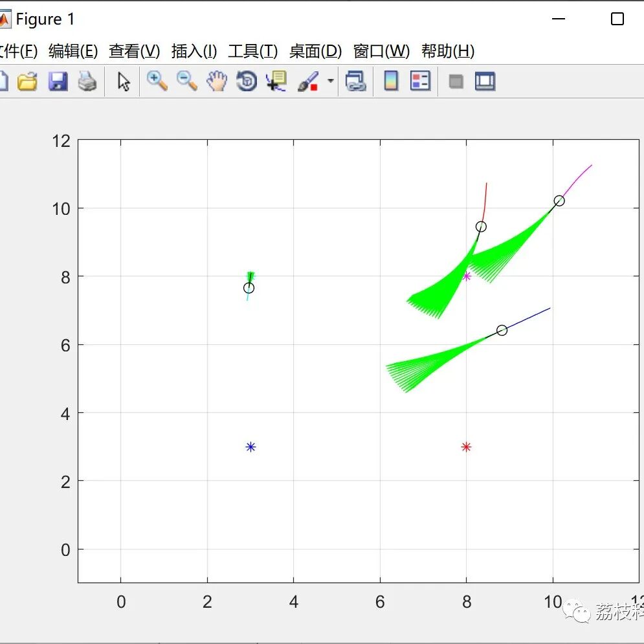Insert a colorbar using toolbar icon
This screenshot has height=644, width=644.
click(390, 81)
